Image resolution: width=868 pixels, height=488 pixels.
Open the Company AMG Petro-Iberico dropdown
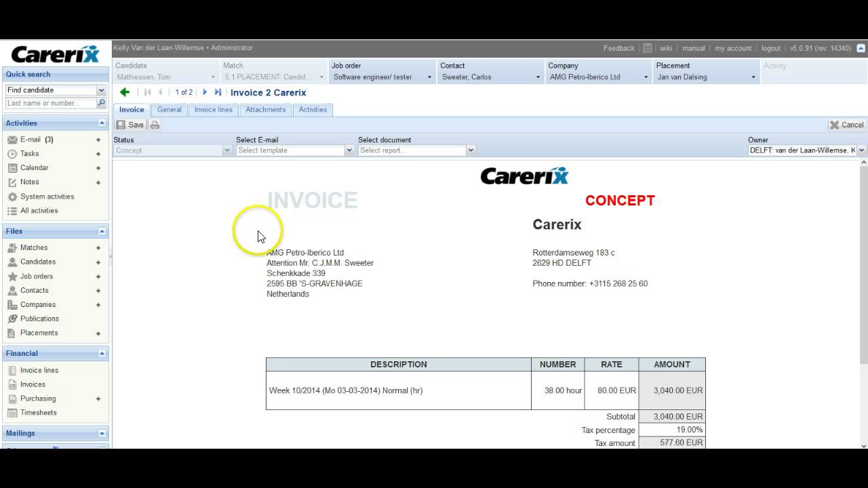click(x=646, y=77)
